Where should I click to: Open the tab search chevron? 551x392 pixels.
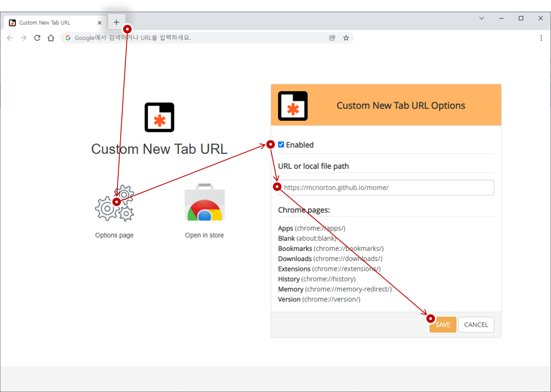pos(482,18)
